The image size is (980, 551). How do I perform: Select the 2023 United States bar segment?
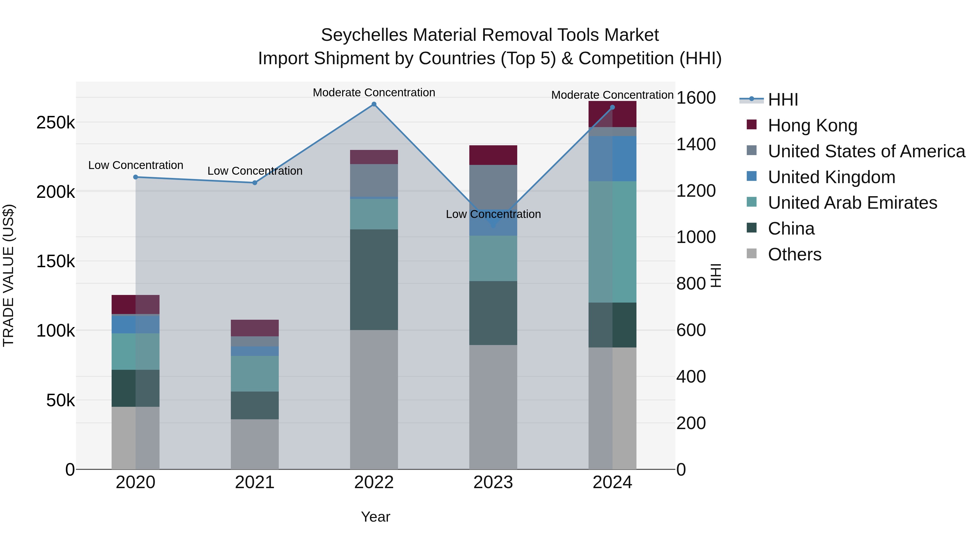(494, 187)
